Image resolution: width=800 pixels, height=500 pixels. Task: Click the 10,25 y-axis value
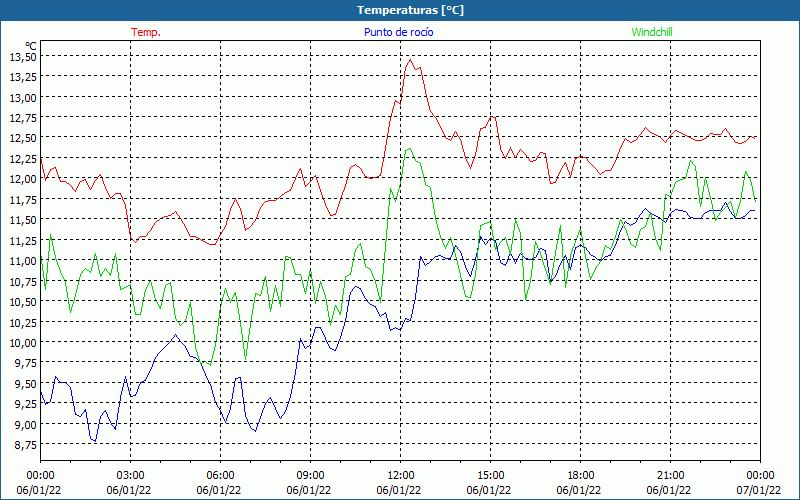tap(23, 322)
